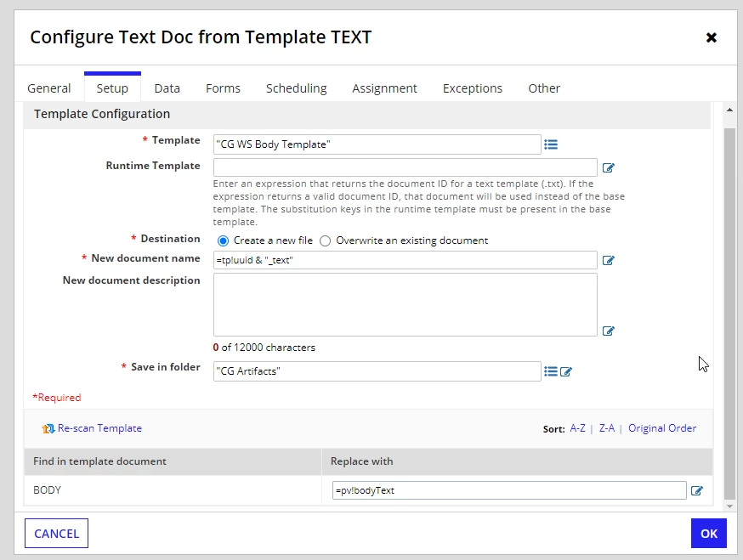Click the vertical scrollbar thumb
Screen dimensions: 743x560
(x=729, y=313)
